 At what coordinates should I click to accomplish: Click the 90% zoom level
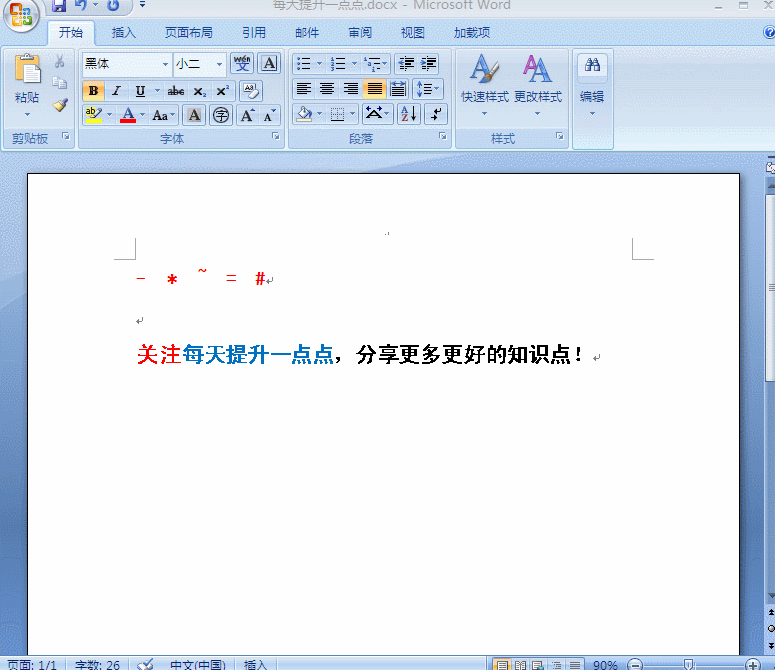[x=605, y=665]
